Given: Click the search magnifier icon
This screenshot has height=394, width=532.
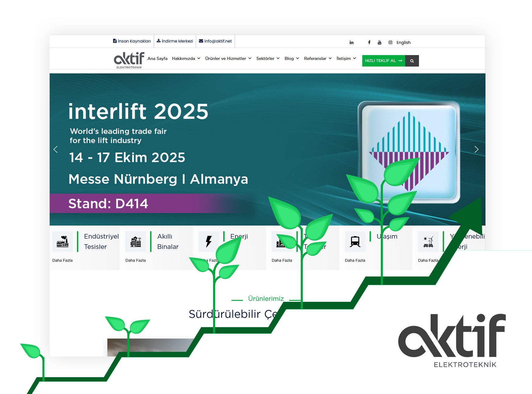Looking at the screenshot, I should 412,61.
